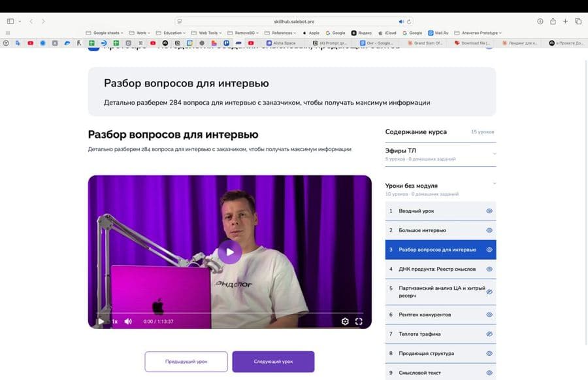Image resolution: width=588 pixels, height=380 pixels.
Task: Open the iCloud bookmark
Action: 387,33
